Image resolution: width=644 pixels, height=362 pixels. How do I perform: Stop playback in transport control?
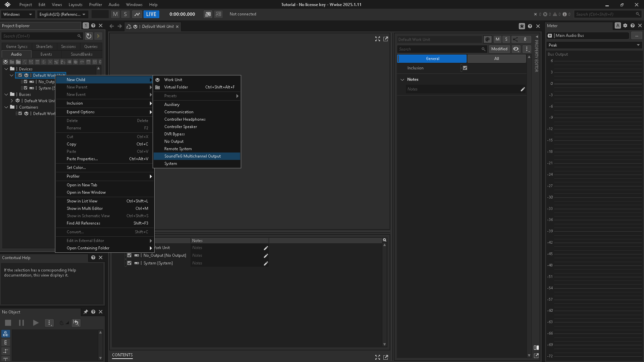tap(8, 323)
